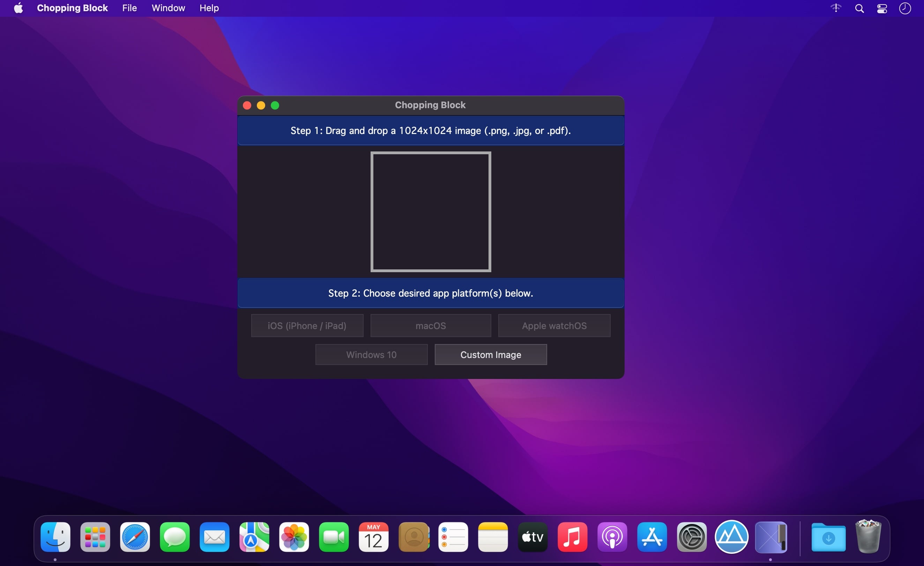Open the Help menu
Screen dimensions: 924x566
click(x=209, y=8)
